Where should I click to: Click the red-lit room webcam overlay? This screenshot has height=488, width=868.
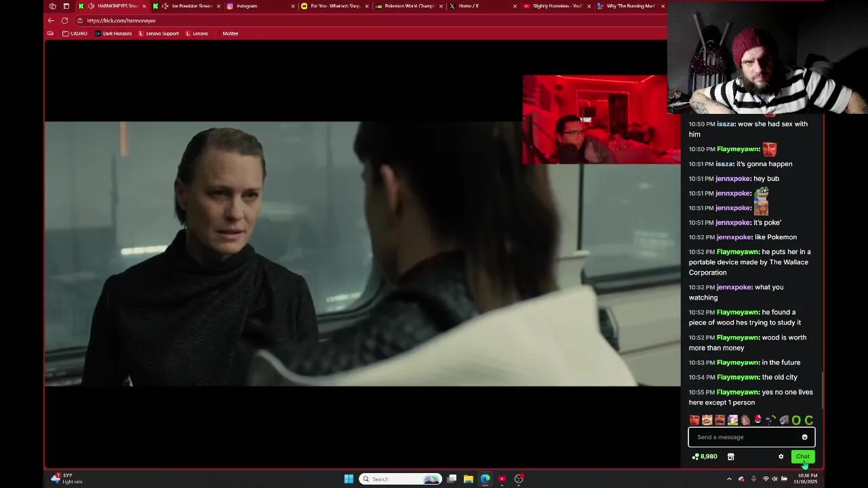coord(601,119)
